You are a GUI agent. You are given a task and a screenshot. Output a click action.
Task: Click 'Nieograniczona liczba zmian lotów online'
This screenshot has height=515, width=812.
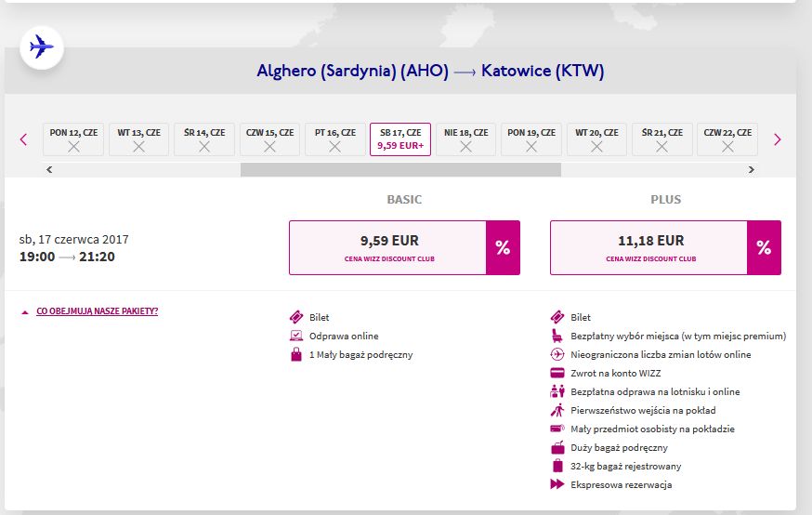click(x=661, y=354)
